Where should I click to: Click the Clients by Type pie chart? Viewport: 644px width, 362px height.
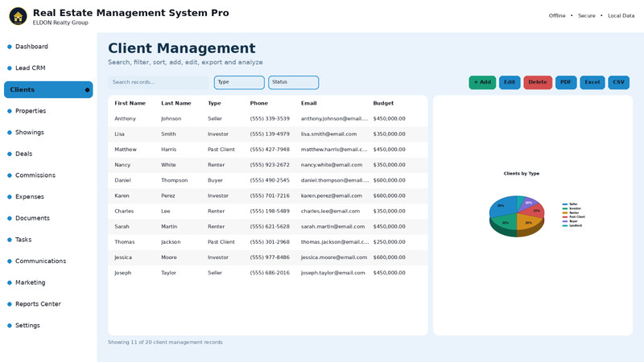click(517, 216)
